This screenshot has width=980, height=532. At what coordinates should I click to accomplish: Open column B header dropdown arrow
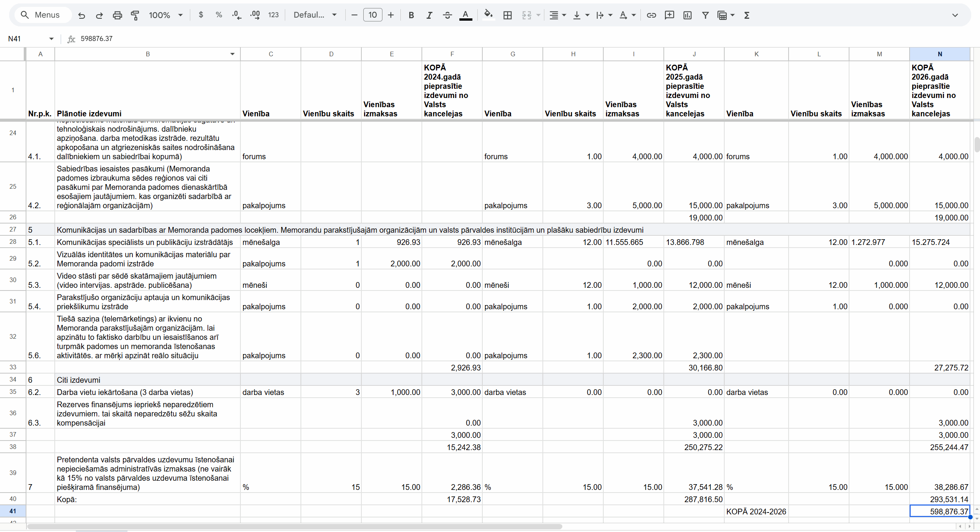232,54
